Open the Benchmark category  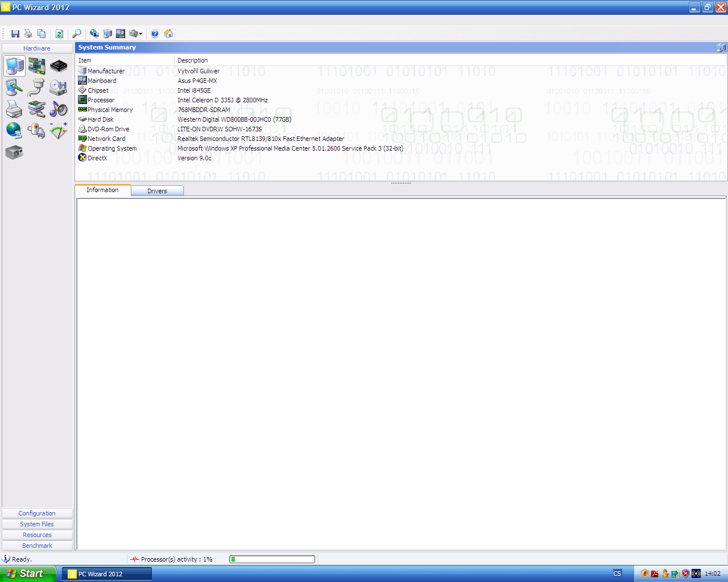coord(37,546)
